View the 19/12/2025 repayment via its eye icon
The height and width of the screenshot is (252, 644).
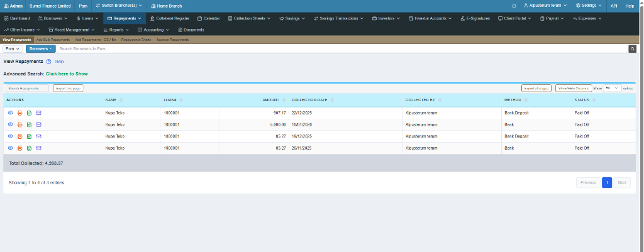pyautogui.click(x=11, y=136)
